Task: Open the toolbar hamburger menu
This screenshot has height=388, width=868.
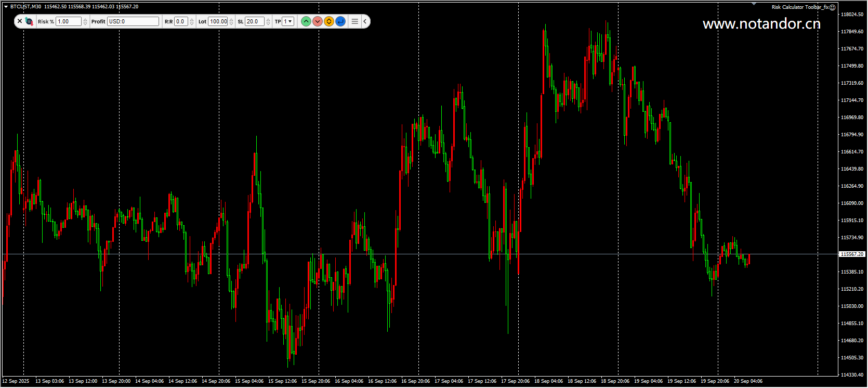Action: (355, 21)
